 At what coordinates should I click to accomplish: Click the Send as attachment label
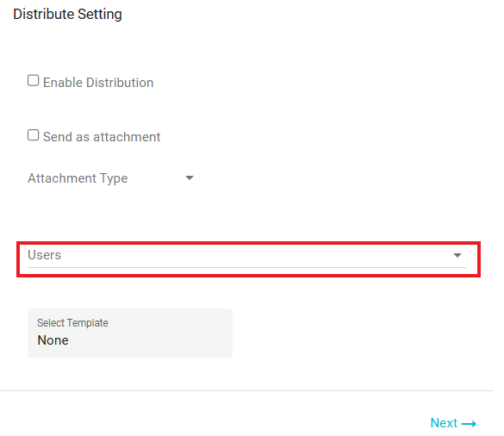pos(102,137)
